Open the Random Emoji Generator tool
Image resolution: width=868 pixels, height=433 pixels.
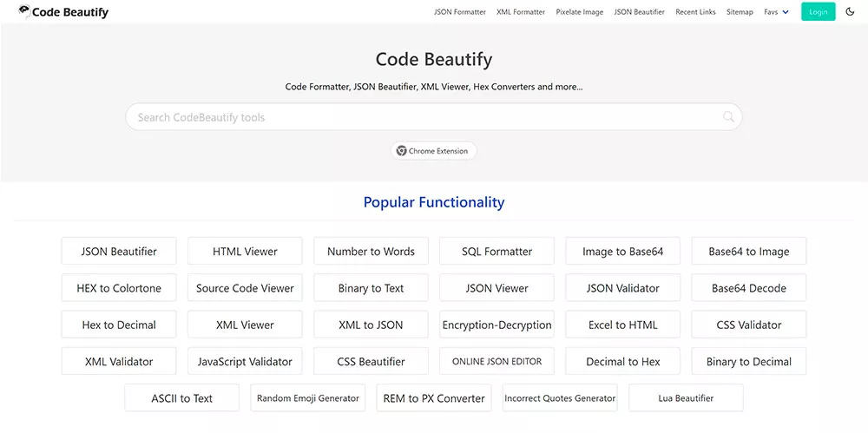[x=308, y=397]
